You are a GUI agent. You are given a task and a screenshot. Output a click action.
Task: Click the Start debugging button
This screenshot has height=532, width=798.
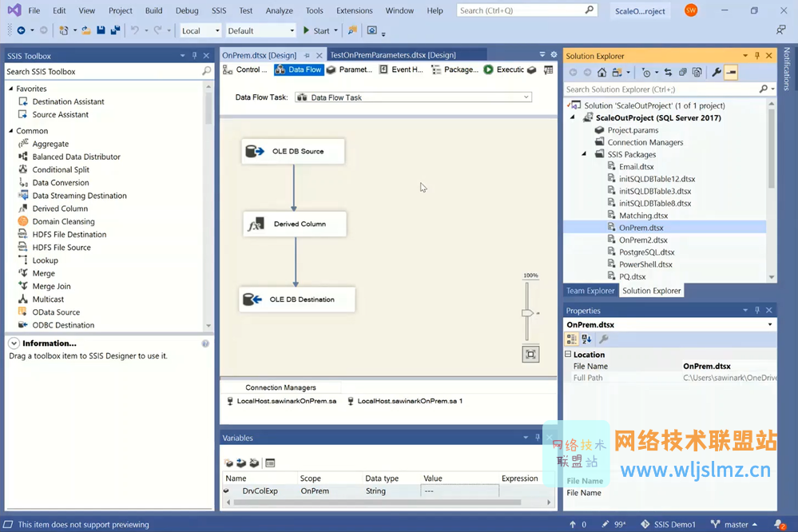pos(316,30)
